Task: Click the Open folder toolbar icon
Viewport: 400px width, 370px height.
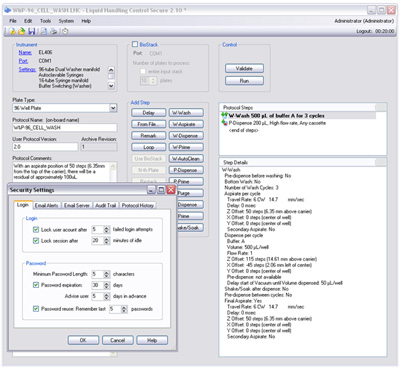Action: coord(21,31)
